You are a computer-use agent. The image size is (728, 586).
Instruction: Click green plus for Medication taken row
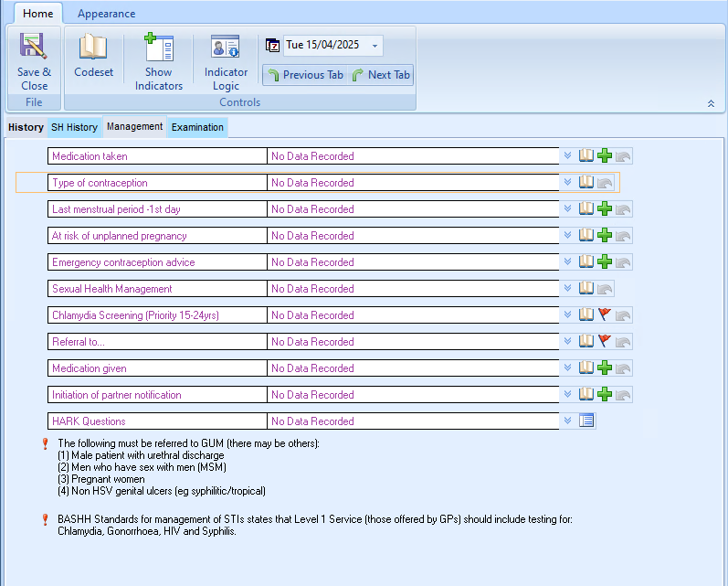tap(605, 155)
